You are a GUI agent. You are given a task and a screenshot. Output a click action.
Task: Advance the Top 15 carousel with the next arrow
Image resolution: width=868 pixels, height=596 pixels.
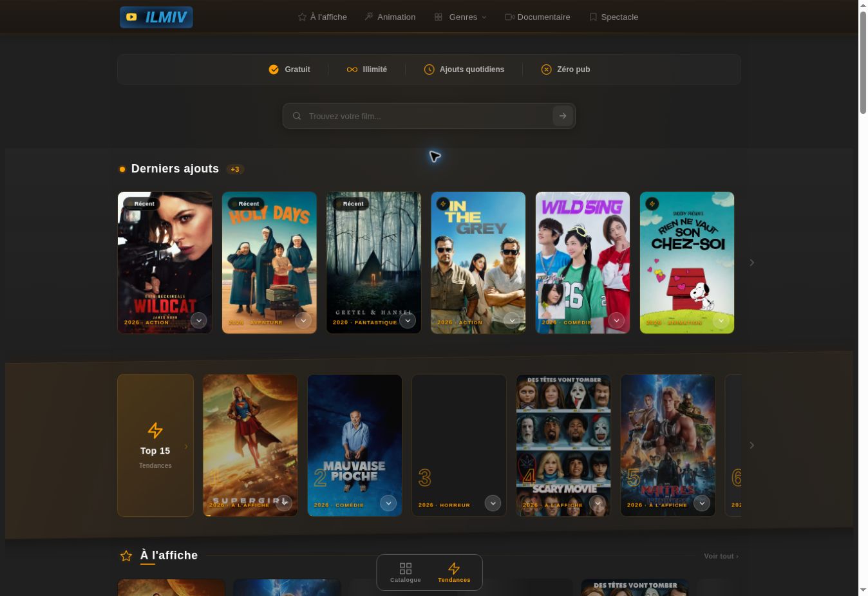coord(751,445)
